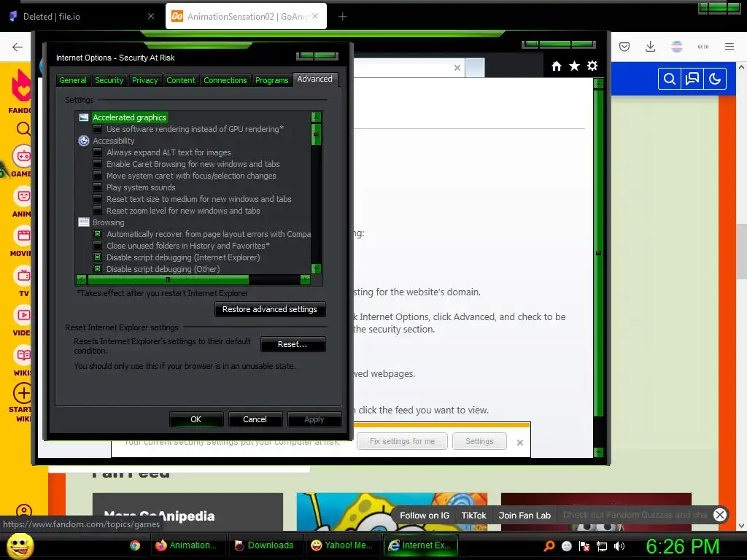Open Firefox downloads arrow icon
The height and width of the screenshot is (560, 747).
(650, 47)
